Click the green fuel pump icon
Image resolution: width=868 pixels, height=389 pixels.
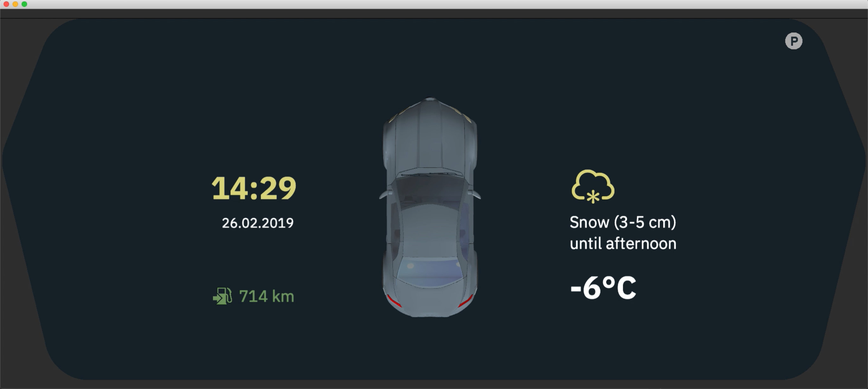222,296
